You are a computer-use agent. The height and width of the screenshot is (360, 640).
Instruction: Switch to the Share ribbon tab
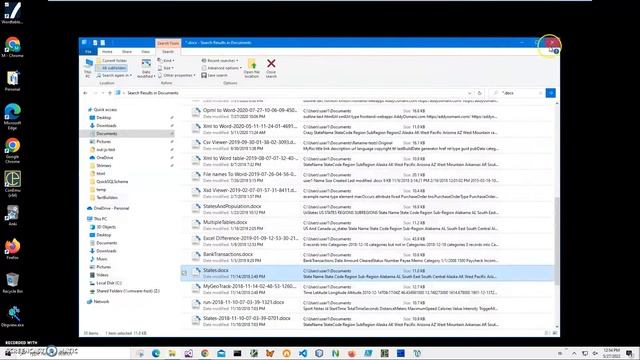(x=127, y=52)
